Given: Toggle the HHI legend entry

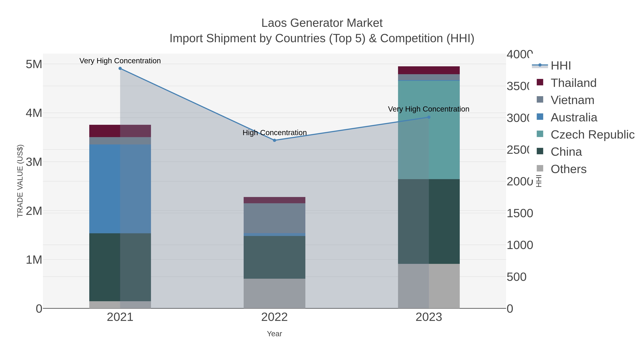Looking at the screenshot, I should click(552, 65).
